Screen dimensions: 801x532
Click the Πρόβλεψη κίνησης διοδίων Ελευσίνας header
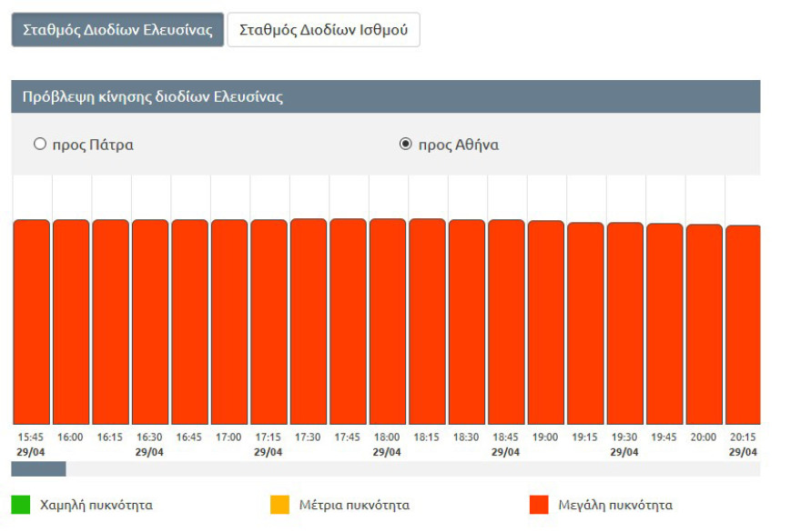click(x=153, y=97)
